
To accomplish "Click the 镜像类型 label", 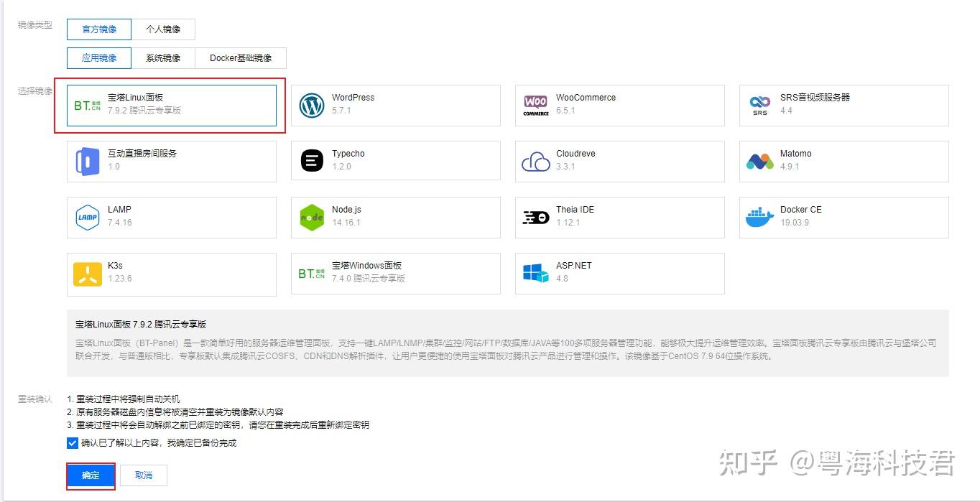I will tap(35, 25).
